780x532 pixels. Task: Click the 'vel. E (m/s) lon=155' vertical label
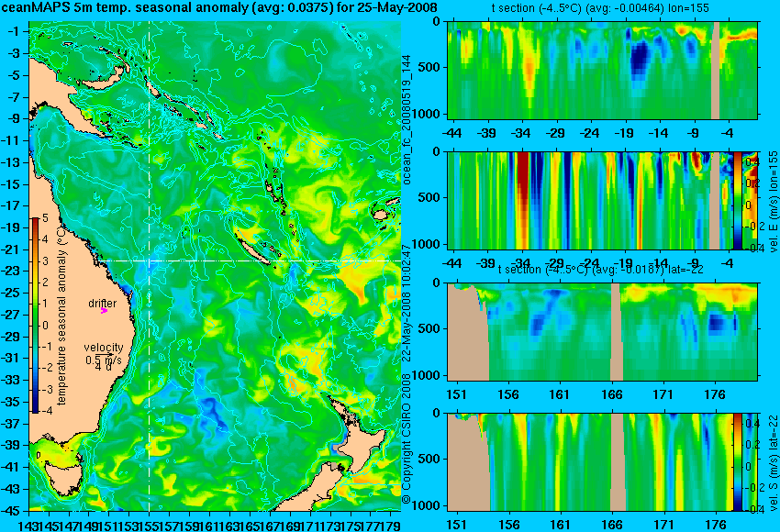[773, 202]
